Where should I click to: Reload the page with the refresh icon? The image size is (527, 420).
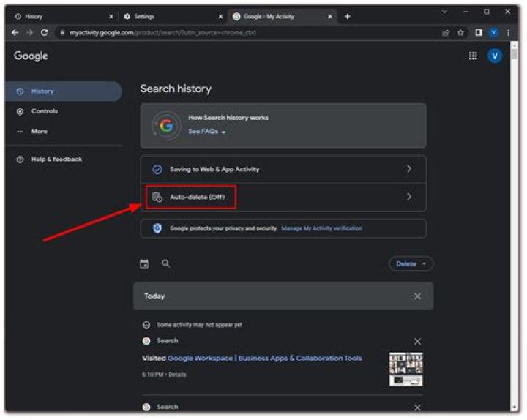(x=45, y=33)
